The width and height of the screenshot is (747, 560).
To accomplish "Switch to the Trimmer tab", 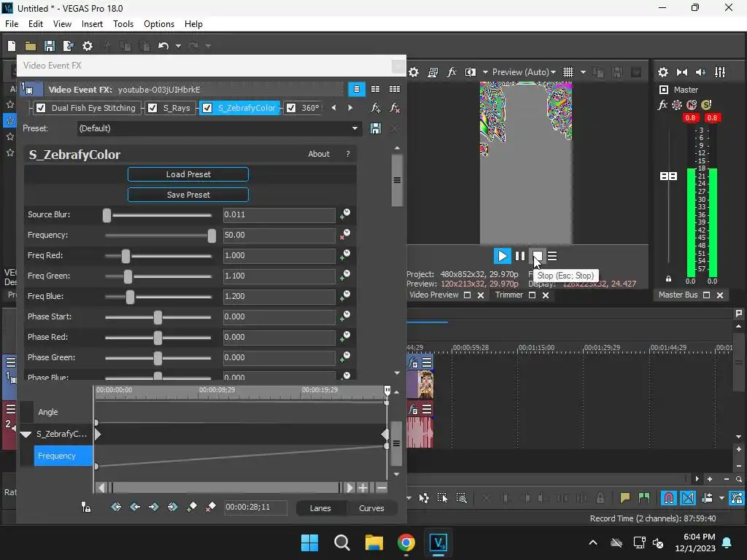I will 508,295.
